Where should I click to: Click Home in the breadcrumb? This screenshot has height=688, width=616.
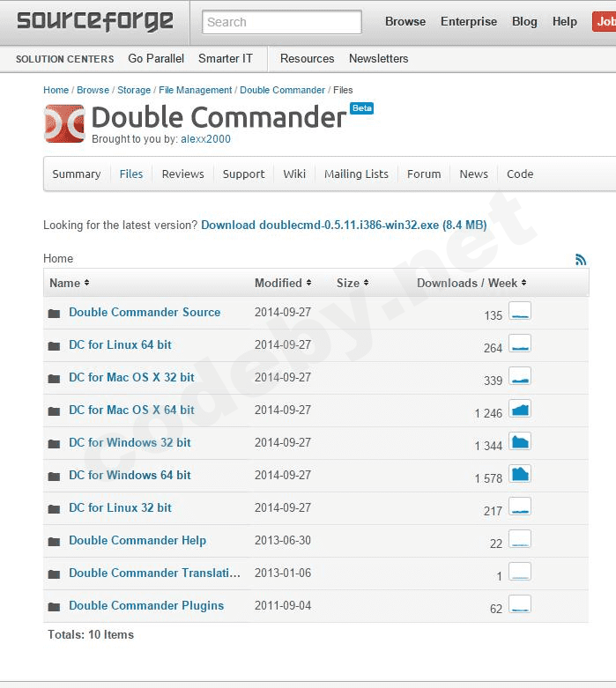(x=56, y=90)
